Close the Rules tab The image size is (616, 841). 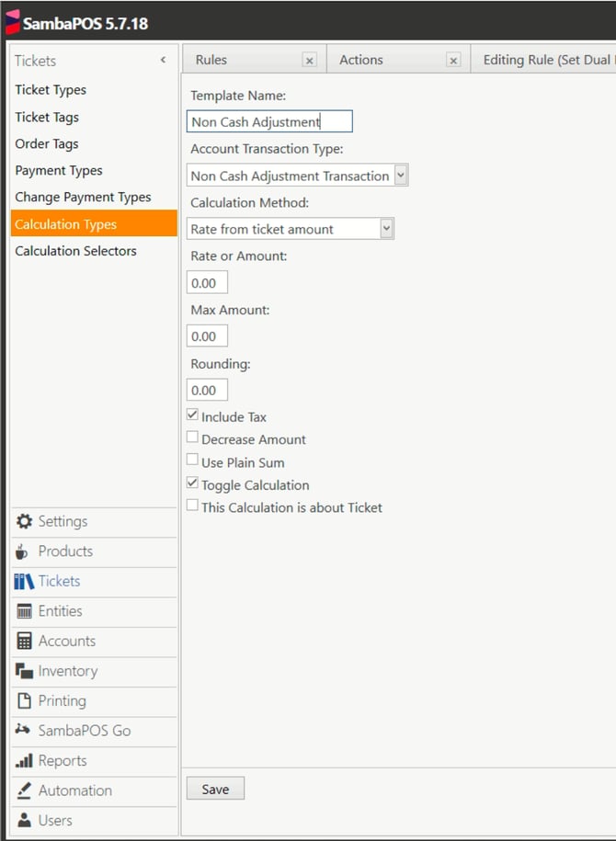pyautogui.click(x=310, y=61)
